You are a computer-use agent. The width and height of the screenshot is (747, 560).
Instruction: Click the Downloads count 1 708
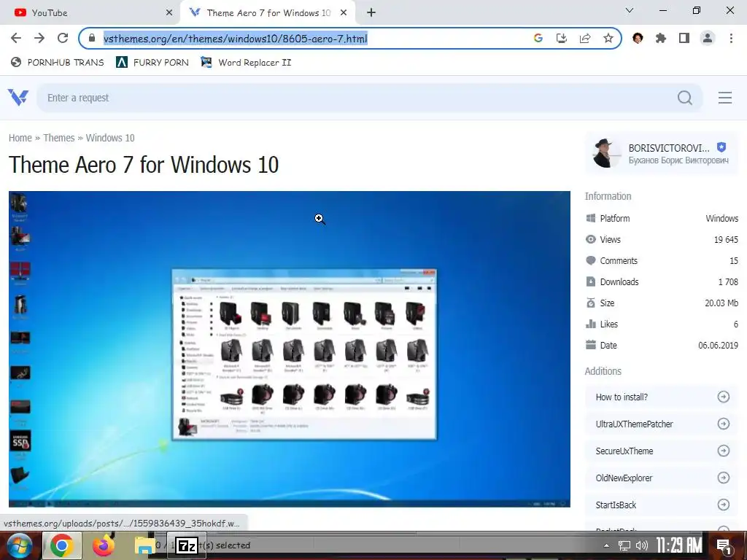point(728,282)
